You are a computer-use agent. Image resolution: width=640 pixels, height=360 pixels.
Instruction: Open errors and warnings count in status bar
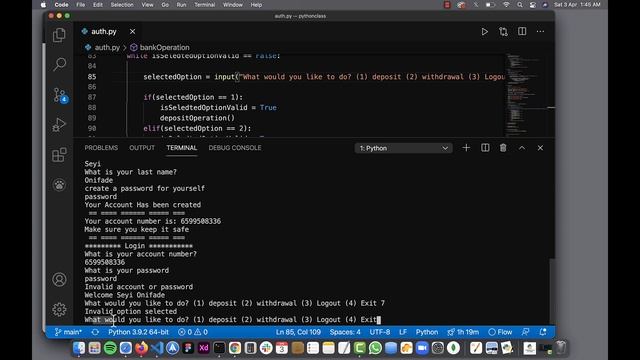(x=193, y=332)
